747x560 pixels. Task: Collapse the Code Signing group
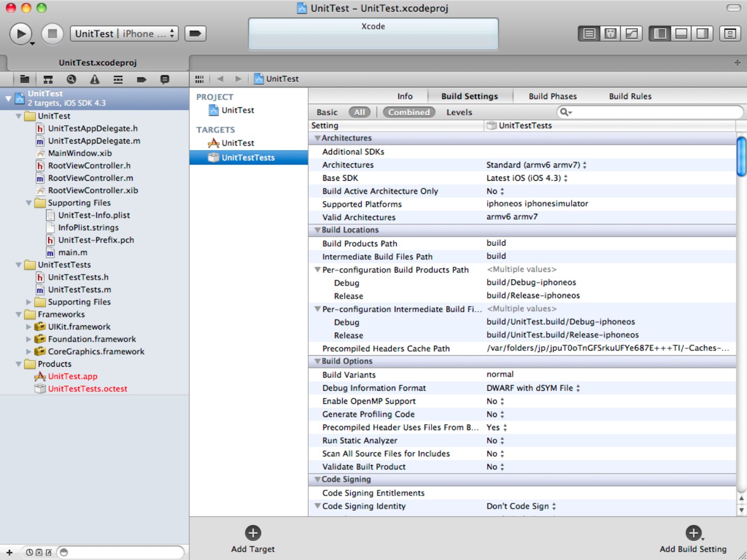click(317, 479)
